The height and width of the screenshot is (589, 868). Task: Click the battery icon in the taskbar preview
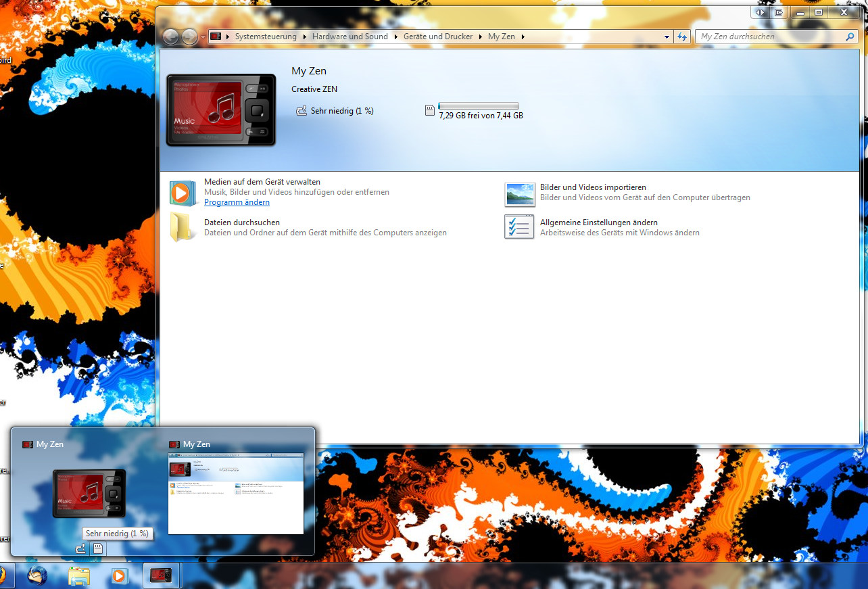pyautogui.click(x=80, y=548)
